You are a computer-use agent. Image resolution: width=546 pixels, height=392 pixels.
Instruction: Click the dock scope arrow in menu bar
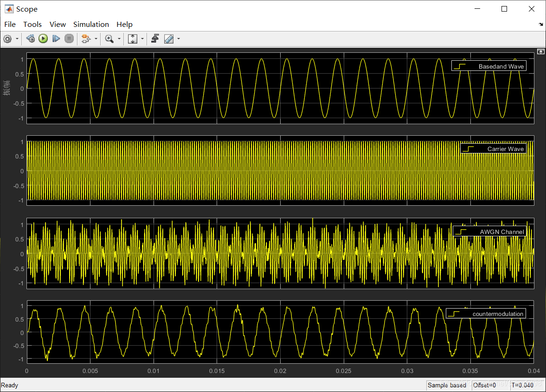coord(541,25)
